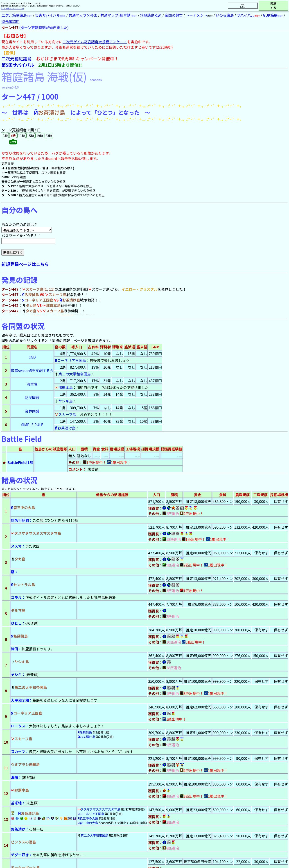Click the 23時 turn time box
289x868 pixels.
tap(49, 135)
